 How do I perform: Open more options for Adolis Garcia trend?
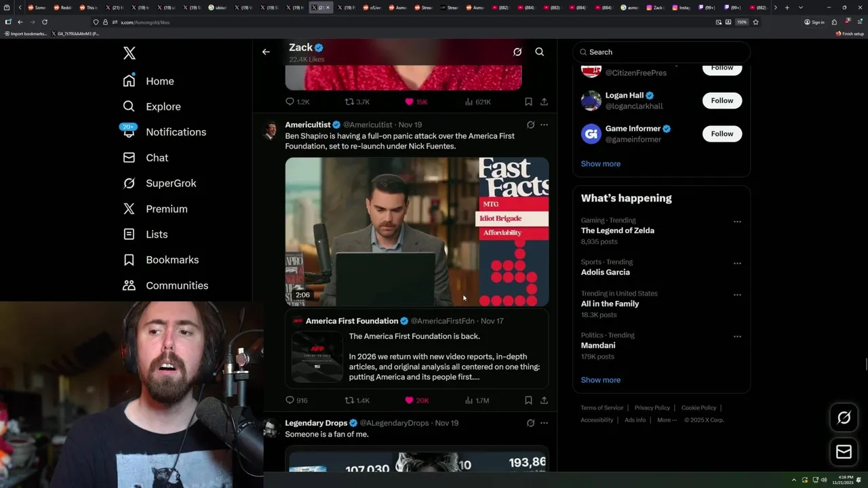tap(737, 263)
